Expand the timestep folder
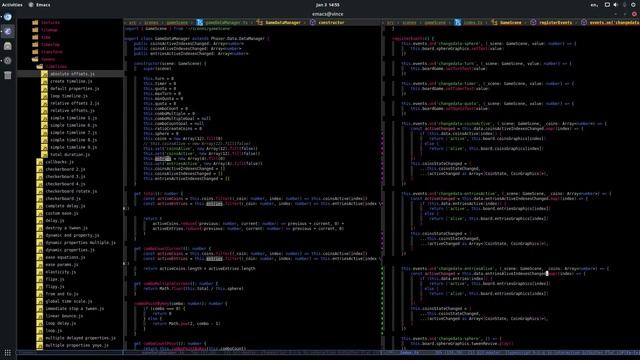This screenshot has width=640, height=360. point(35,44)
